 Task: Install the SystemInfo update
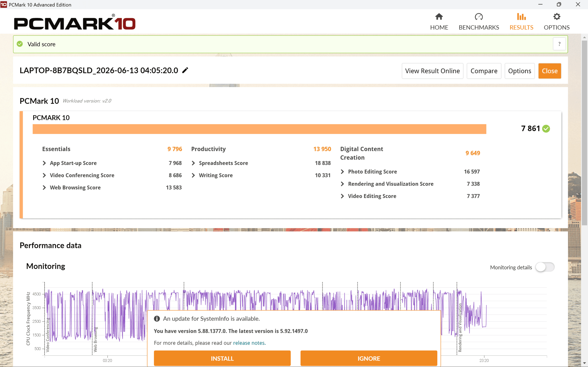point(222,358)
